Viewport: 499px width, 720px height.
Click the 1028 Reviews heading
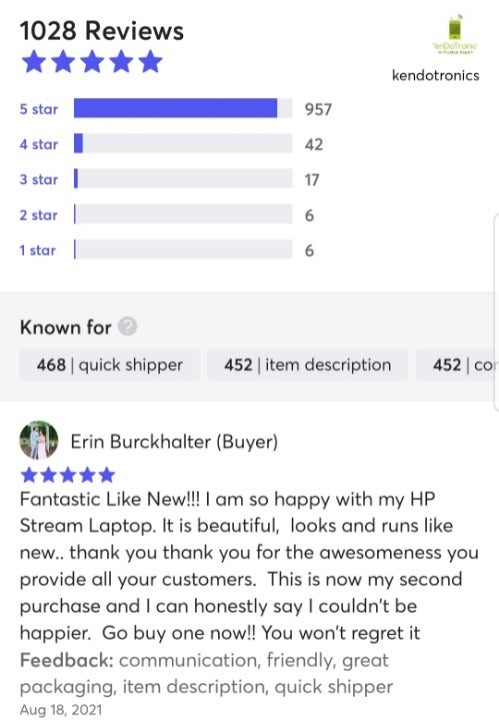pos(101,31)
